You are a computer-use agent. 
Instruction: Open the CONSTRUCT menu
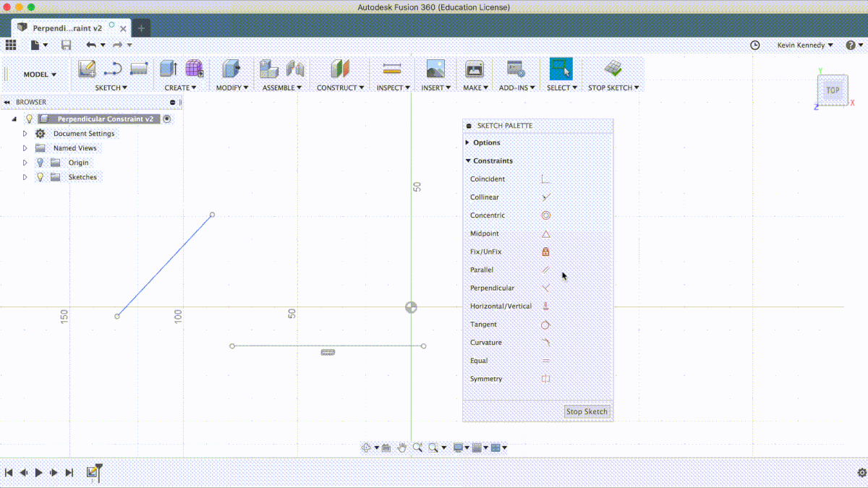(x=341, y=88)
